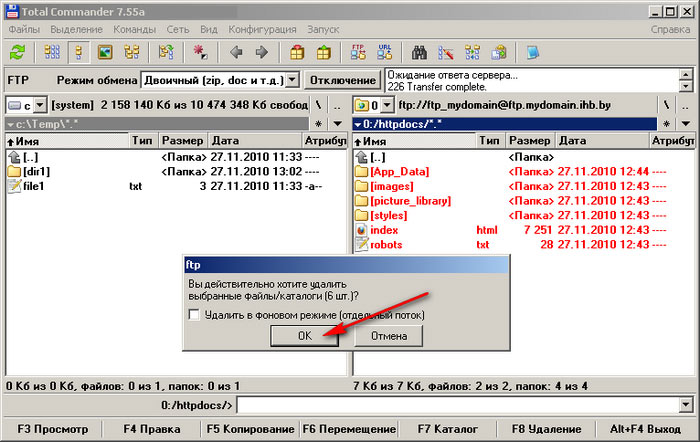Click the Отключение disconnect button
The width and height of the screenshot is (700, 442).
[x=343, y=80]
